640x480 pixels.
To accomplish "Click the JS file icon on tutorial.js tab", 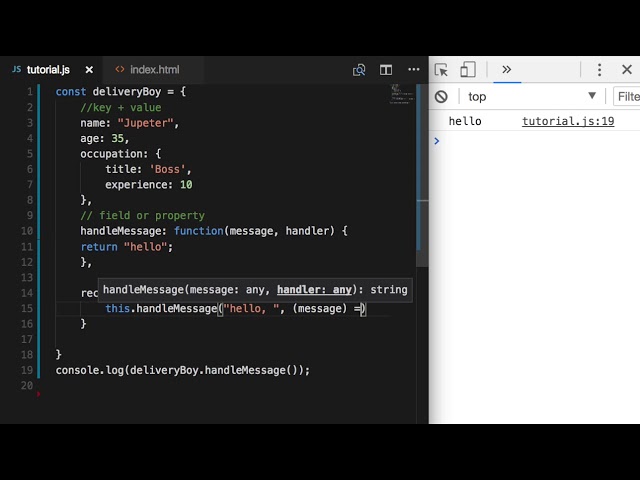I will 17,69.
